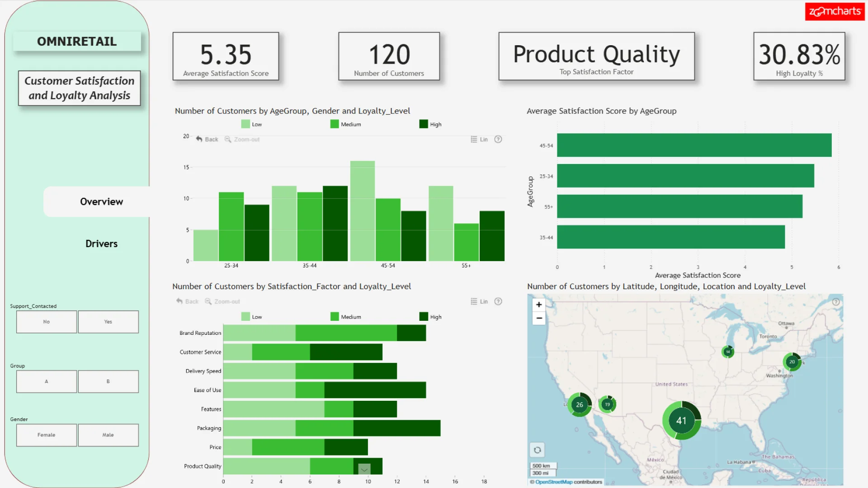Click the Features row label
The width and height of the screenshot is (868, 488).
tap(211, 409)
